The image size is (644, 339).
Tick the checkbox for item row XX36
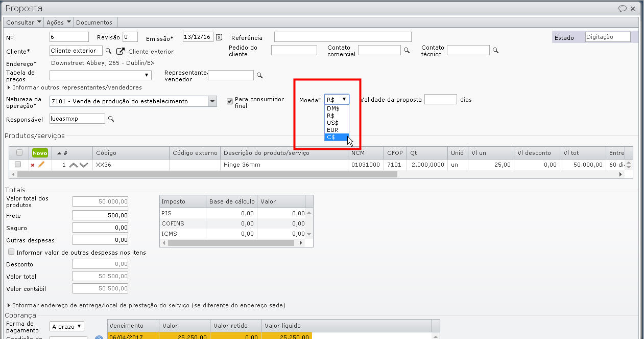point(18,165)
